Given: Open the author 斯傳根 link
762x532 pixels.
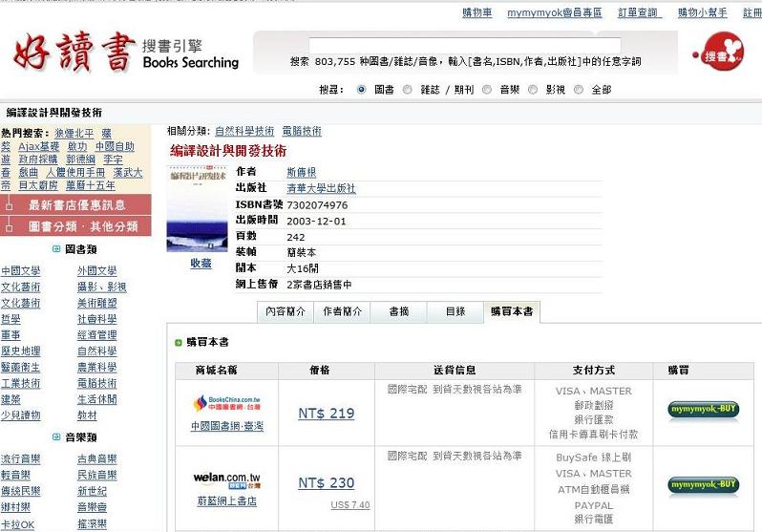Looking at the screenshot, I should tap(302, 172).
